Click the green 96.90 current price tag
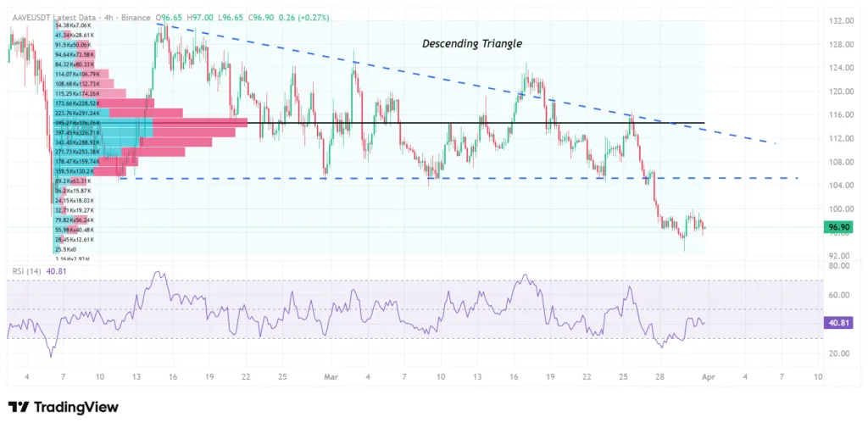The width and height of the screenshot is (868, 428). (838, 227)
